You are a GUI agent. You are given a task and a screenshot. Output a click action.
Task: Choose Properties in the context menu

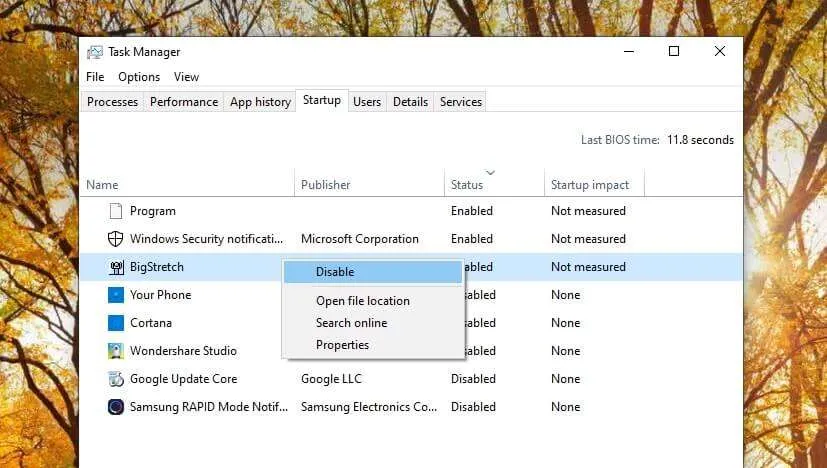(373, 345)
